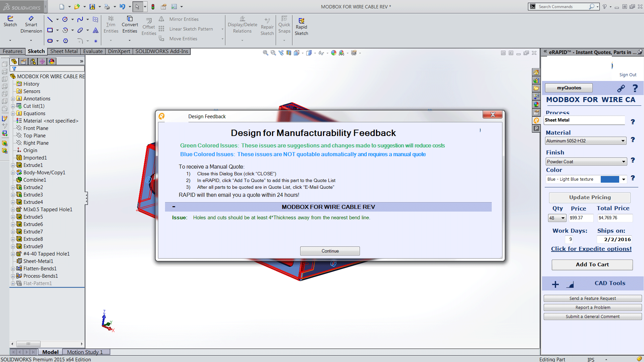Expand the Extrude1 feature node
This screenshot has width=644, height=362.
(x=13, y=165)
